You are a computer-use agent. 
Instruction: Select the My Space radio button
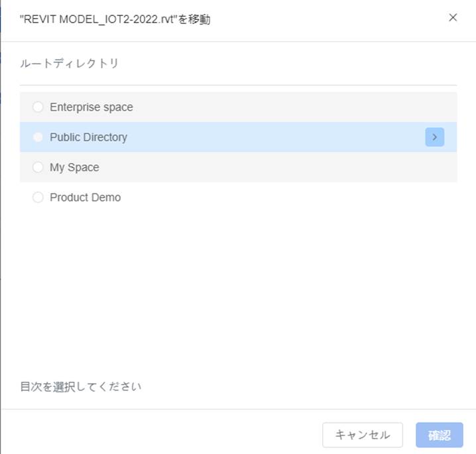coord(38,167)
